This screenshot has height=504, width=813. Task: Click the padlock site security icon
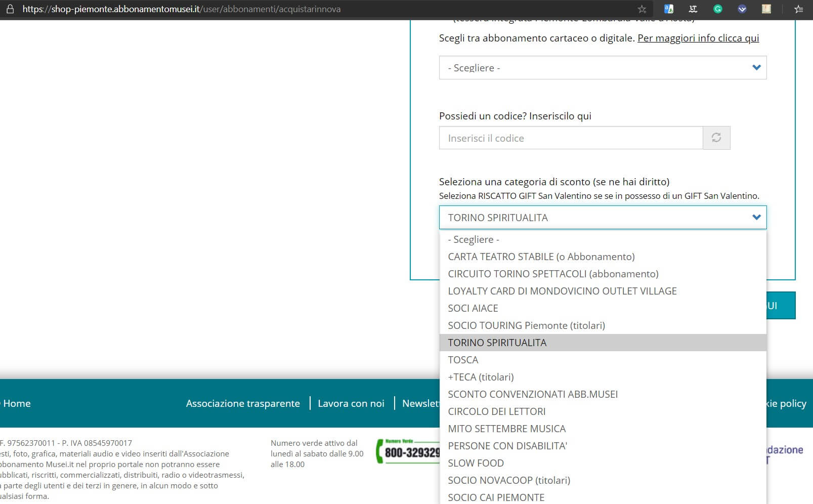point(10,9)
